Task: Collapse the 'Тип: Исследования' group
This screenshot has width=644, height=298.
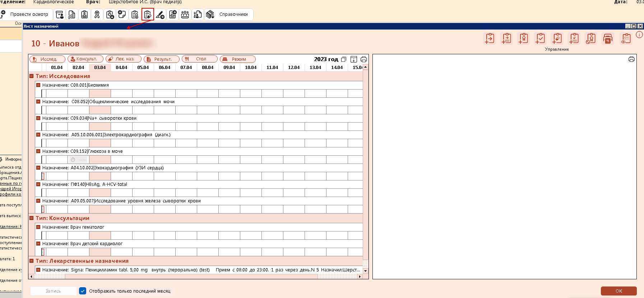Action: coord(32,76)
